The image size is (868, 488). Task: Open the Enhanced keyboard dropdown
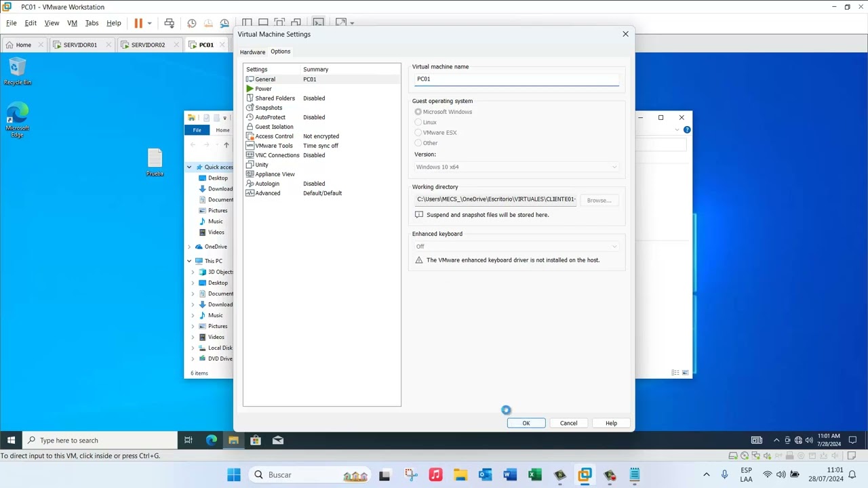(x=517, y=247)
